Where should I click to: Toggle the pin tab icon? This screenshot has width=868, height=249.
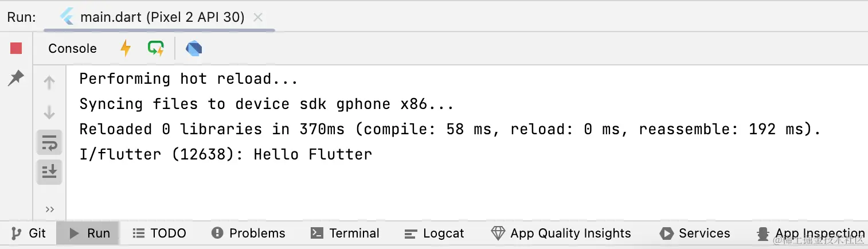pos(16,77)
